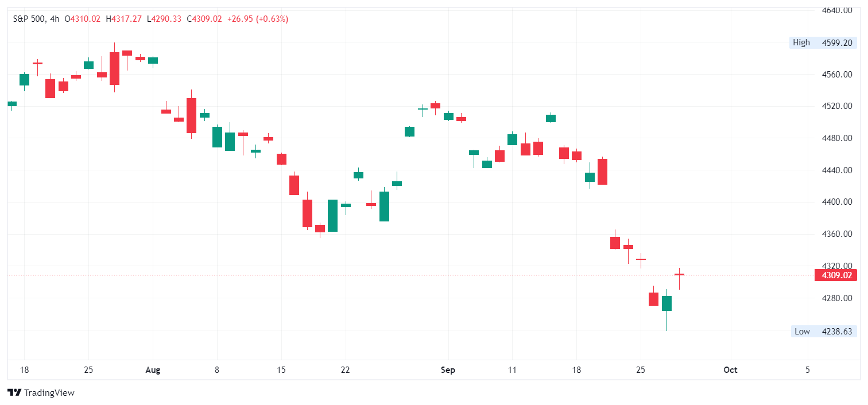Click the low price value L4290.33
This screenshot has height=405, width=868.
(164, 19)
